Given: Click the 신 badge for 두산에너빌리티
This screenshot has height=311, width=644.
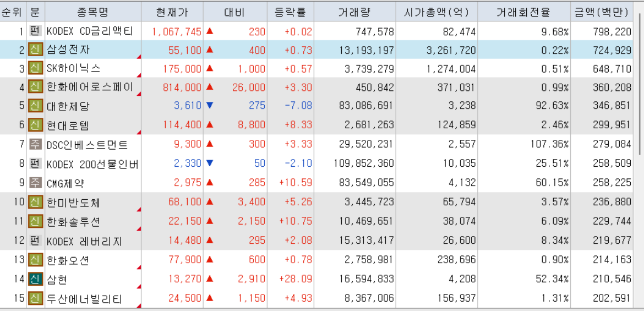Looking at the screenshot, I should point(35,298).
